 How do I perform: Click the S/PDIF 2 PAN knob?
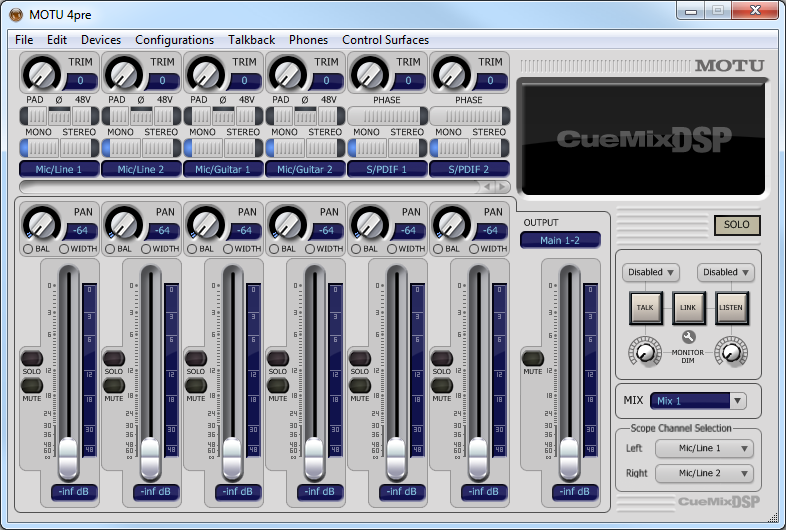(x=452, y=224)
